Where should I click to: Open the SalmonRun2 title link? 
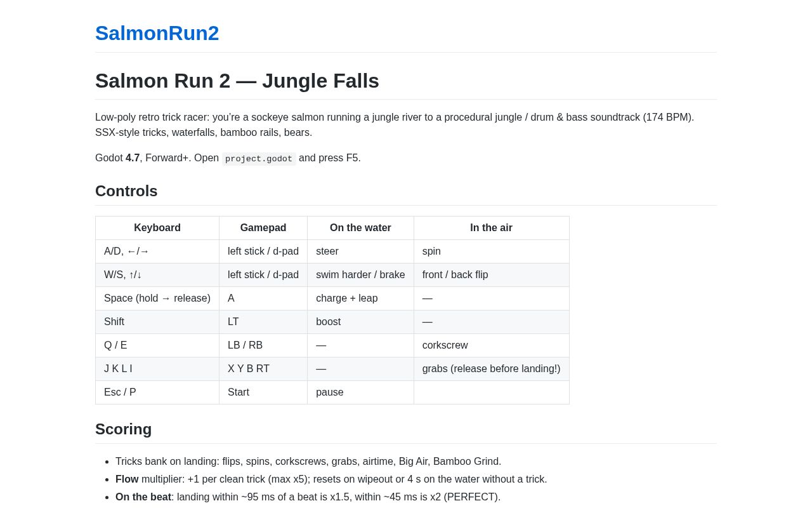157,33
